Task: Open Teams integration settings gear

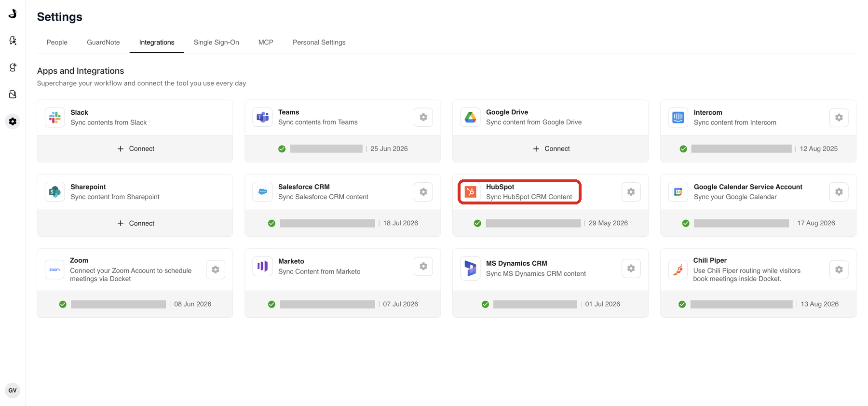Action: (423, 117)
